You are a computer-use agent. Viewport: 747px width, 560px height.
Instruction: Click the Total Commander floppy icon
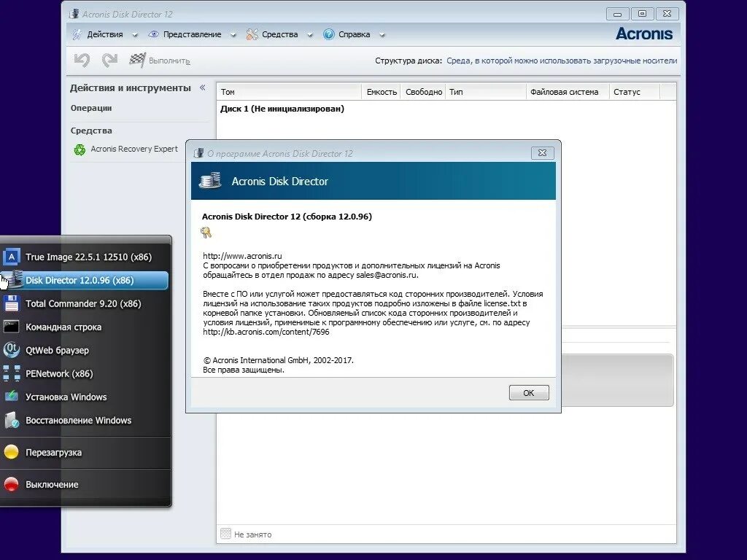pos(12,303)
